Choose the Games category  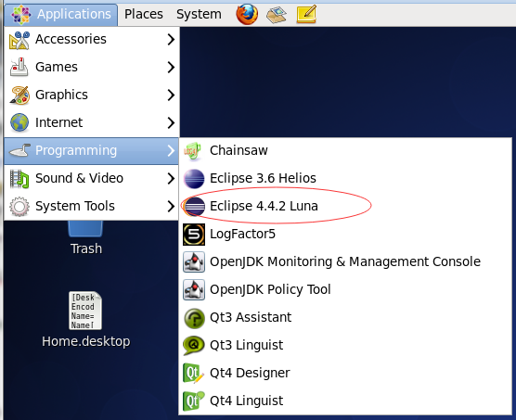click(x=92, y=67)
